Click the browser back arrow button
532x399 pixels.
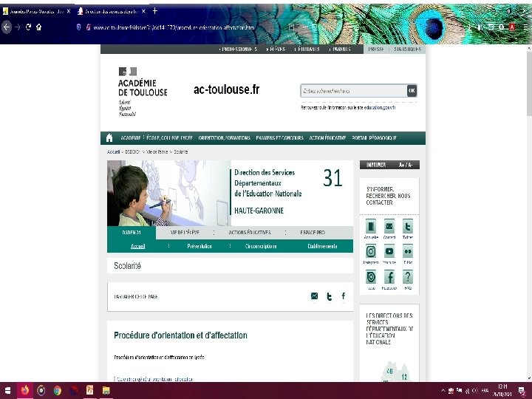tap(7, 27)
